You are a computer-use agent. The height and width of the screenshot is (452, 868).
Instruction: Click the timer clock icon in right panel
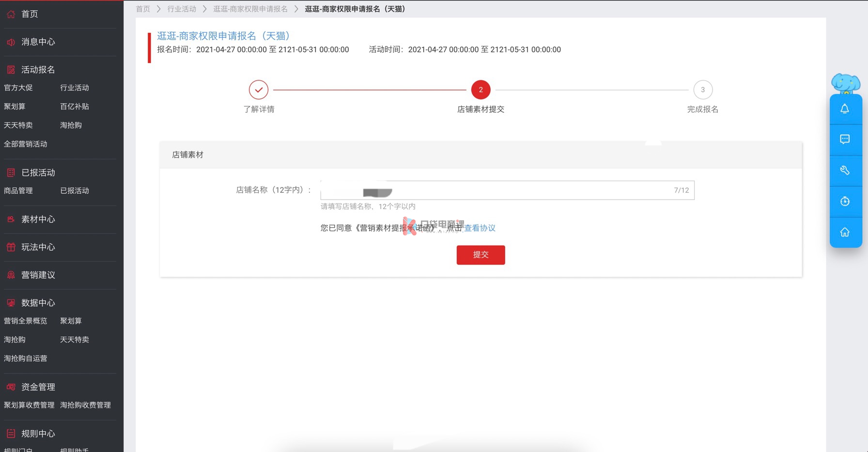point(845,202)
